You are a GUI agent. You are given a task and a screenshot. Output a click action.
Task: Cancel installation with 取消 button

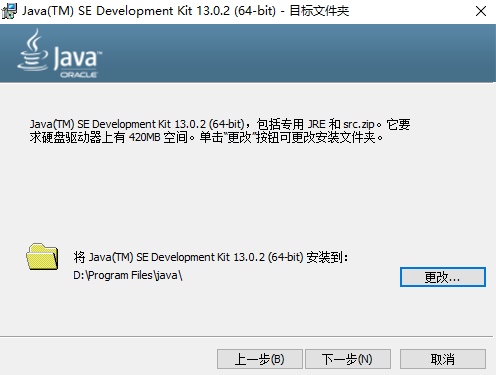443,359
